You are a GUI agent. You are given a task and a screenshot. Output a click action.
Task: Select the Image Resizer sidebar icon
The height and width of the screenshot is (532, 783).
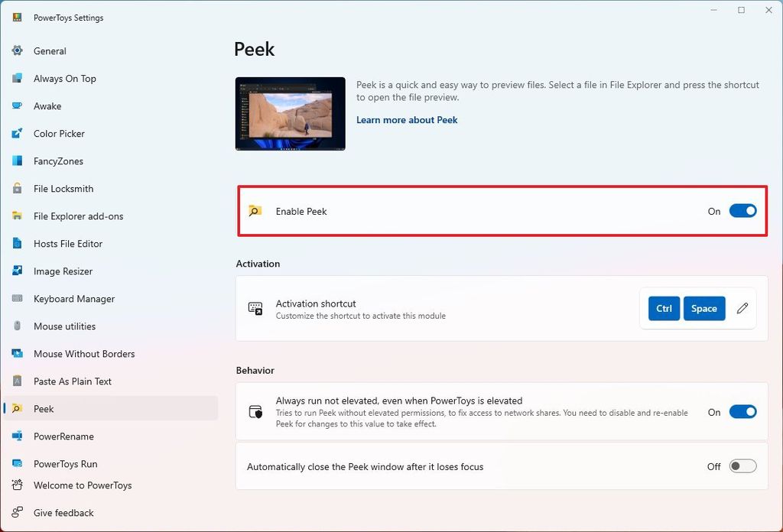(x=18, y=271)
